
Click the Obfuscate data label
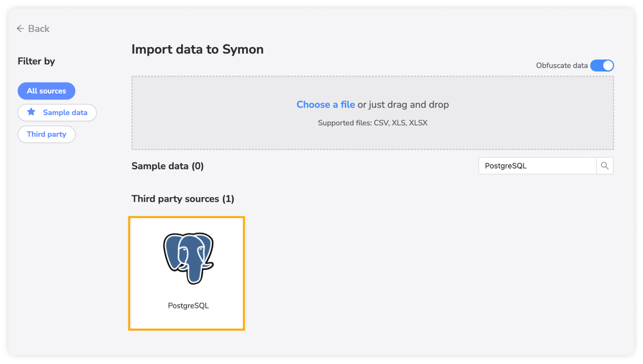click(x=562, y=66)
